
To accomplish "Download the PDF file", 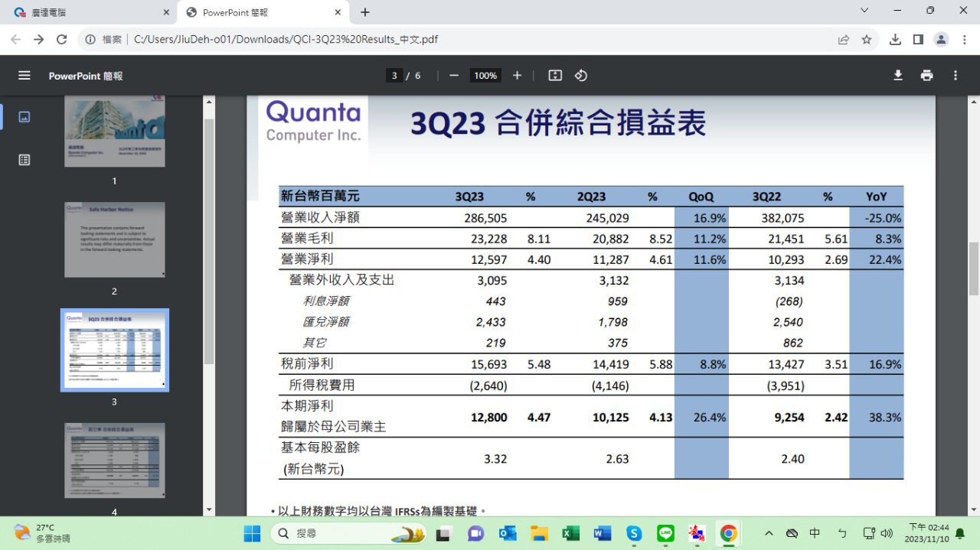I will point(898,76).
